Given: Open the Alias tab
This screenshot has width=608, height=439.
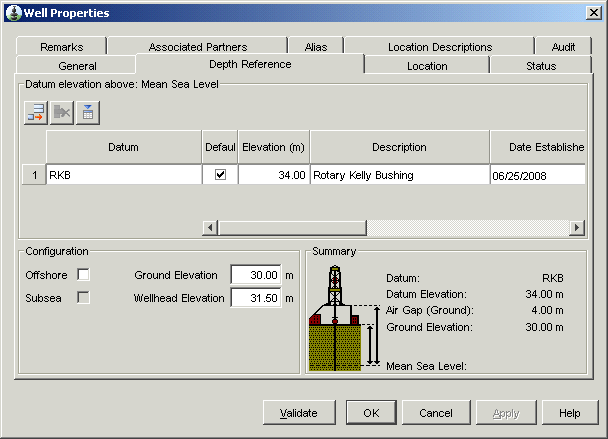Looking at the screenshot, I should pyautogui.click(x=316, y=47).
